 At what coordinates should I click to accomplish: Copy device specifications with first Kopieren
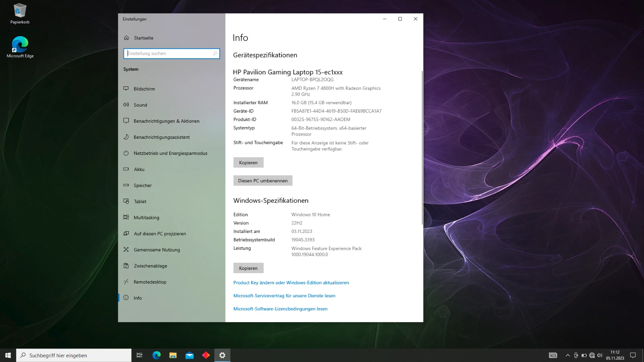click(248, 162)
